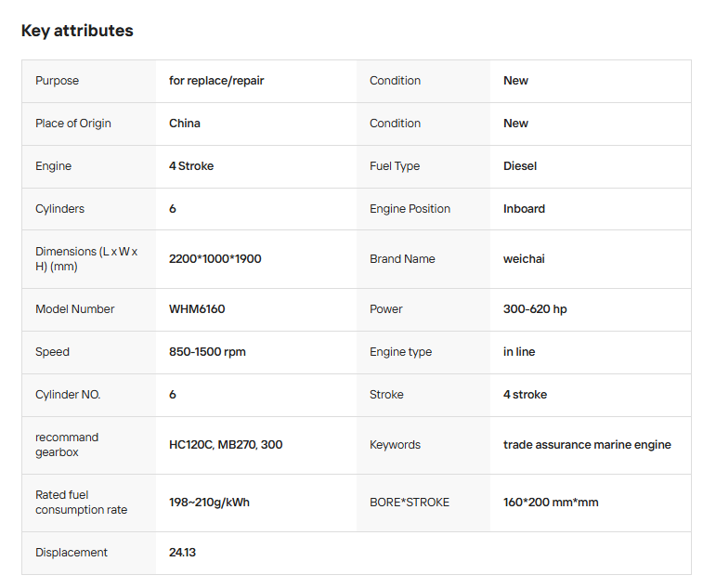This screenshot has height=588, width=716.
Task: Click the 'weichai' brand name
Action: [x=524, y=259]
